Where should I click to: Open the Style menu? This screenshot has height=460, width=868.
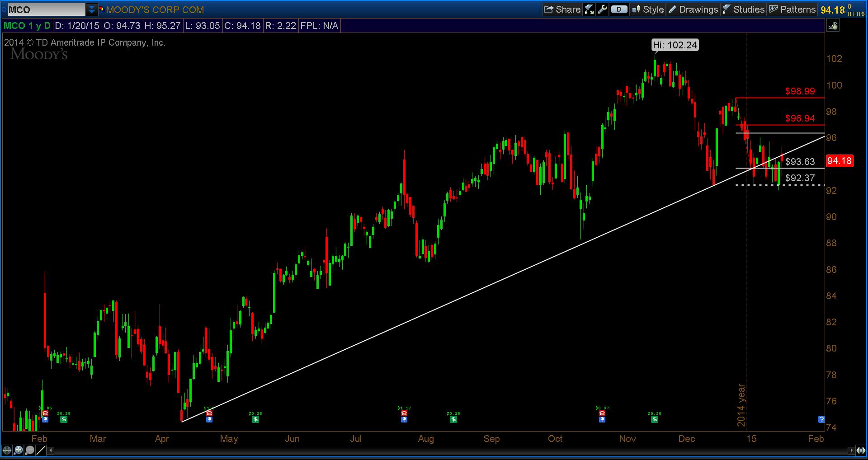coord(648,9)
